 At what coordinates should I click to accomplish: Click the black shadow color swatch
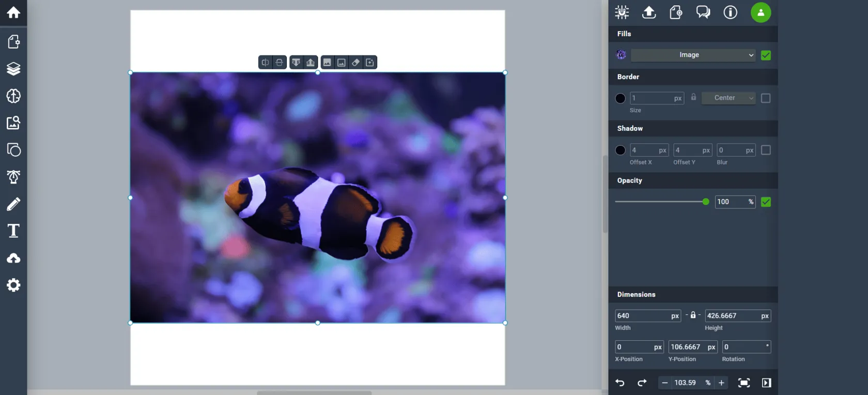pyautogui.click(x=621, y=150)
